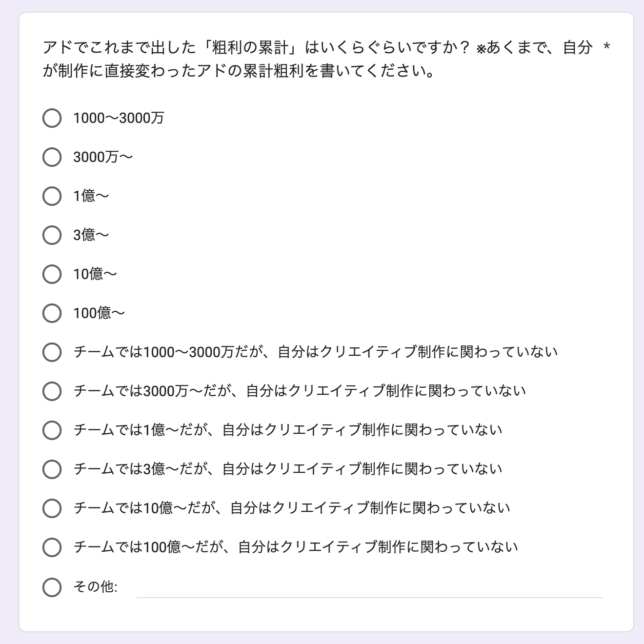Select the 1億〜 radio button
Viewport: 644px width, 644px height.
[x=52, y=196]
